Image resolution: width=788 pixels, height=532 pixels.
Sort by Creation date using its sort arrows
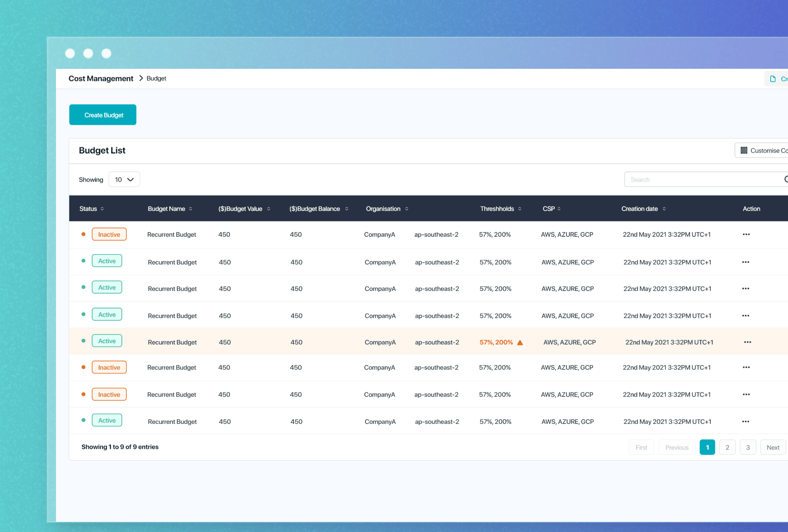tap(664, 208)
